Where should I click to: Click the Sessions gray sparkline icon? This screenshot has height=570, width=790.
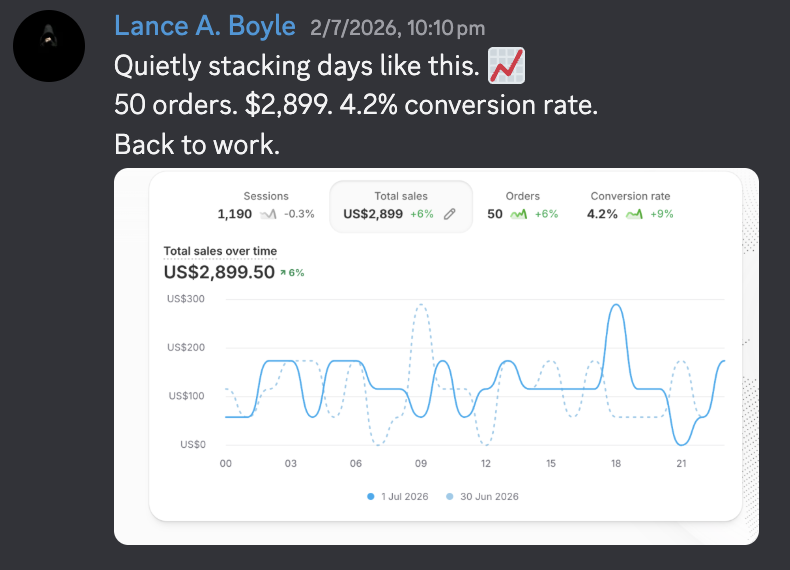pos(268,214)
